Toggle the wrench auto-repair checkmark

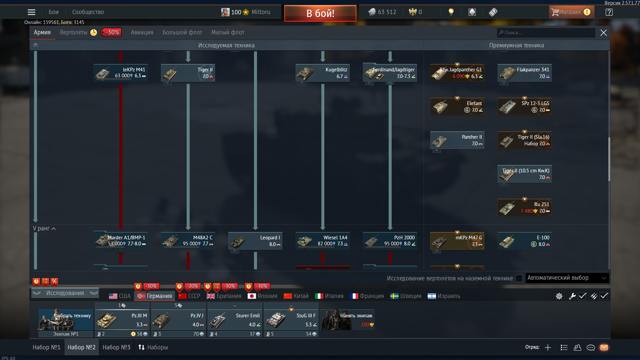pyautogui.click(x=582, y=296)
